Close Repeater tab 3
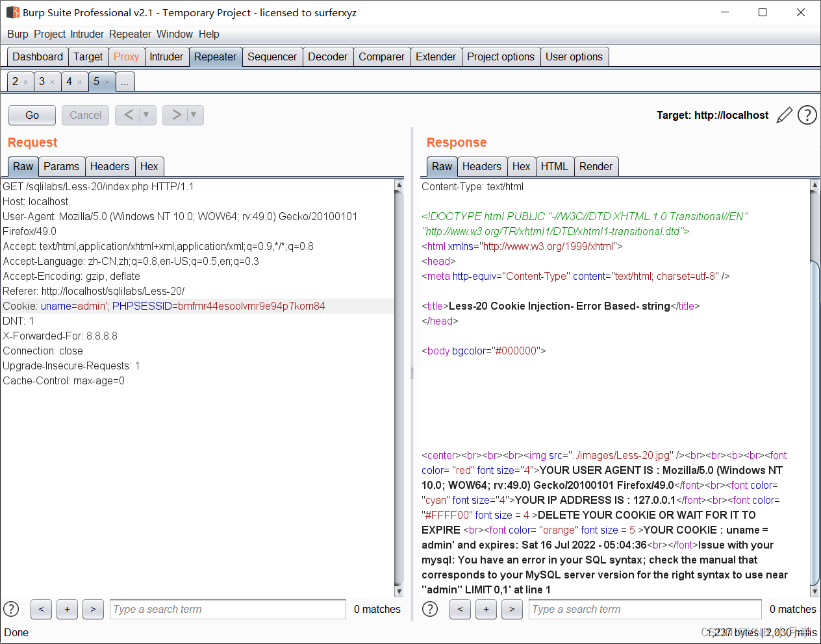821x644 pixels. (x=53, y=82)
